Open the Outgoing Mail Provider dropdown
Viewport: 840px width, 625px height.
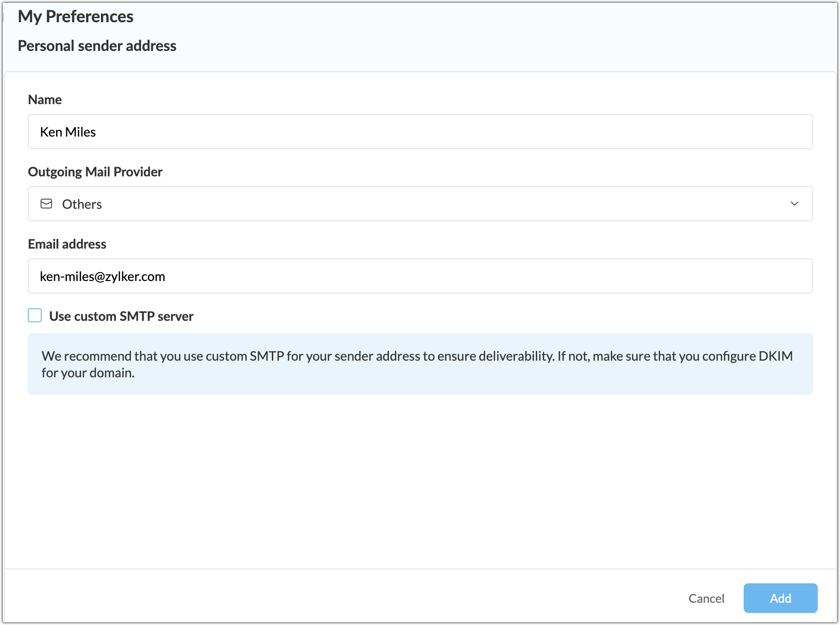click(x=420, y=204)
